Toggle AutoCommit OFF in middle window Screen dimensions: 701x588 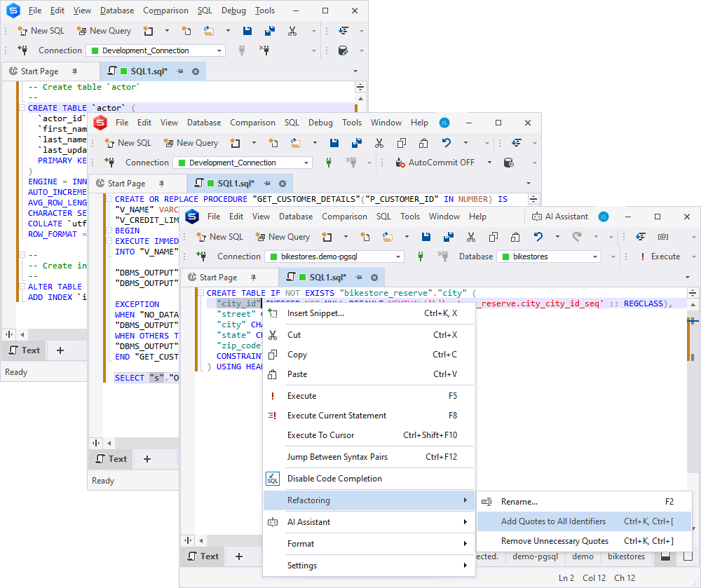[x=435, y=163]
